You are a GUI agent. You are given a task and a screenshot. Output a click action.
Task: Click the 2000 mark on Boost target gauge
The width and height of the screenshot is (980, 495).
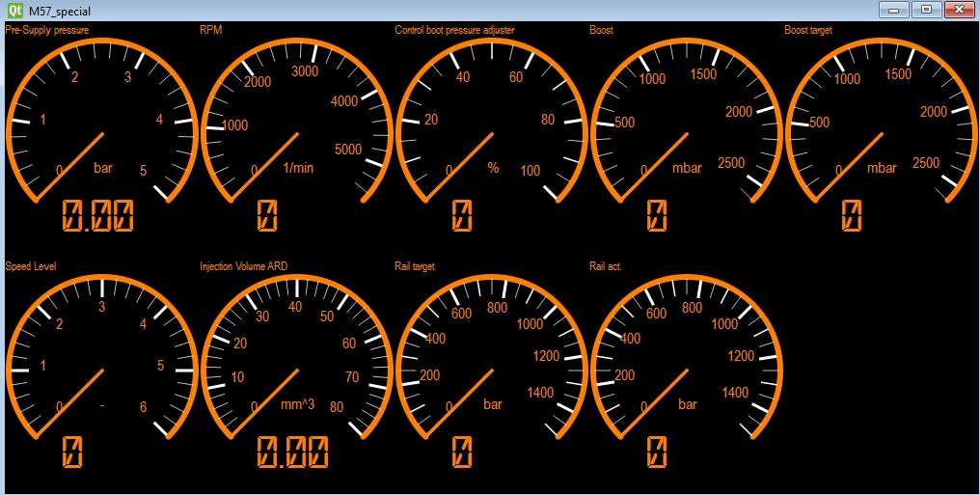tap(934, 112)
